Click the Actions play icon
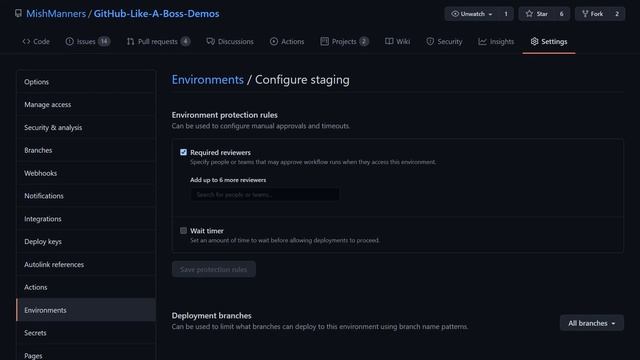This screenshot has width=640, height=360. tap(273, 42)
